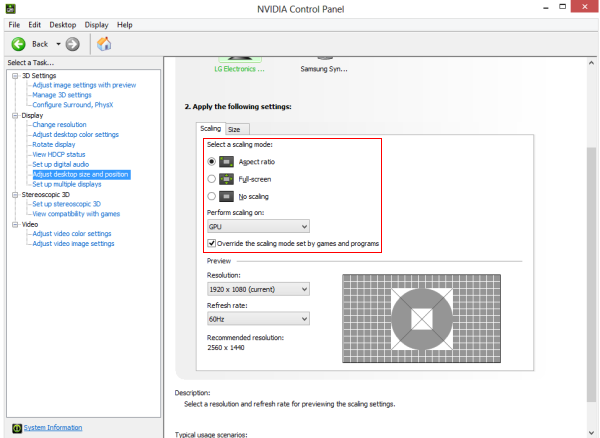Click the NVIDIA app icon in title bar
The width and height of the screenshot is (600, 438).
click(x=11, y=8)
